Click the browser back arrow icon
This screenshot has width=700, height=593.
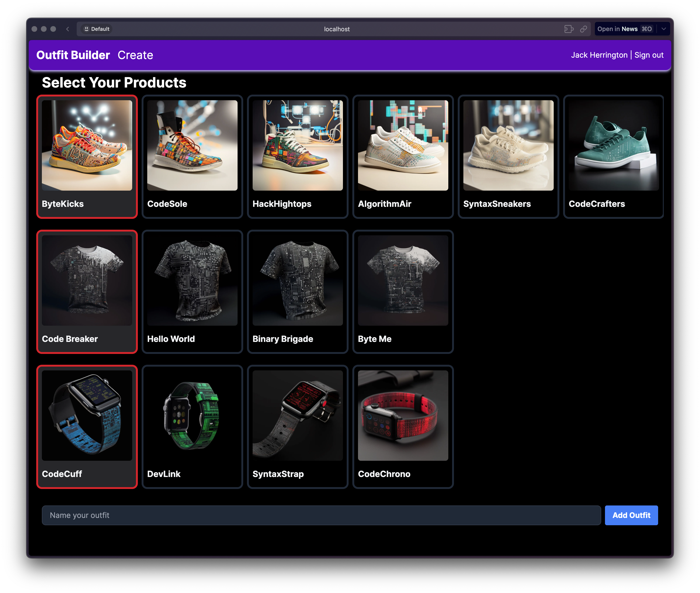68,29
